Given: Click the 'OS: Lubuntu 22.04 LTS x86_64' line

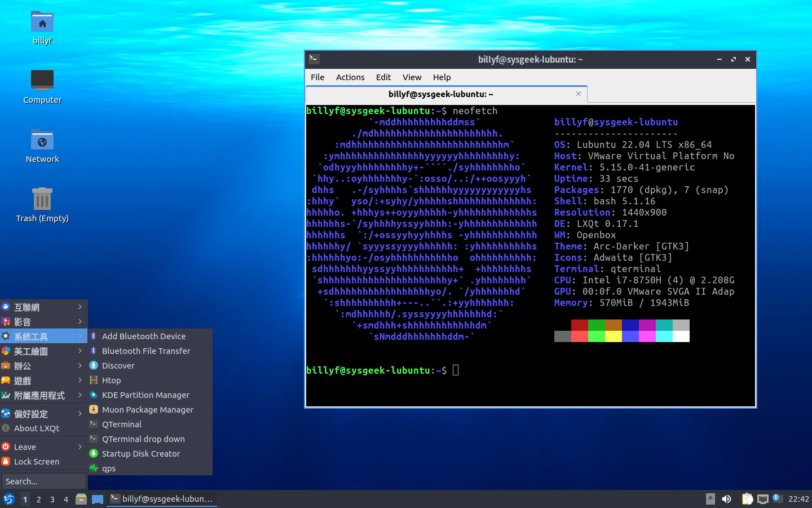Looking at the screenshot, I should pos(633,144).
